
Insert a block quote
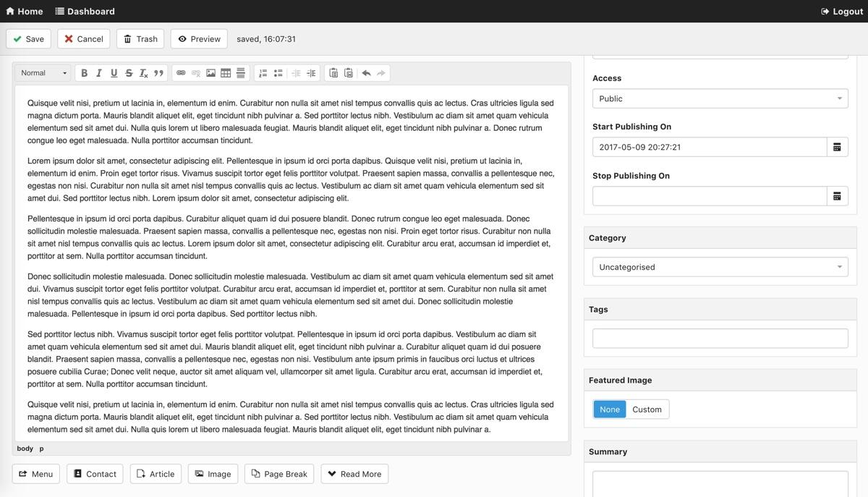pyautogui.click(x=158, y=73)
